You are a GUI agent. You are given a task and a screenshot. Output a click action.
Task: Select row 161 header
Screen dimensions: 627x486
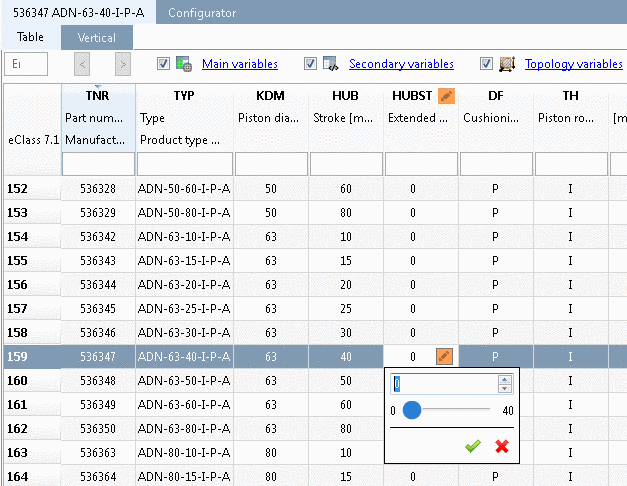[32, 404]
